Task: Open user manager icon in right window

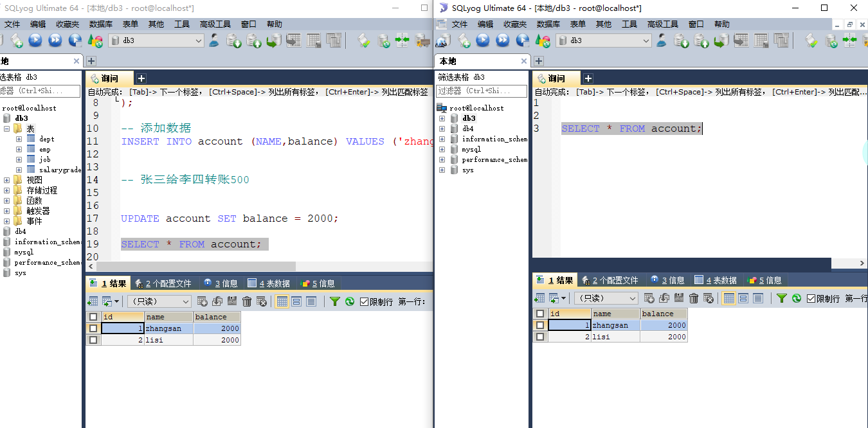Action: pos(661,40)
